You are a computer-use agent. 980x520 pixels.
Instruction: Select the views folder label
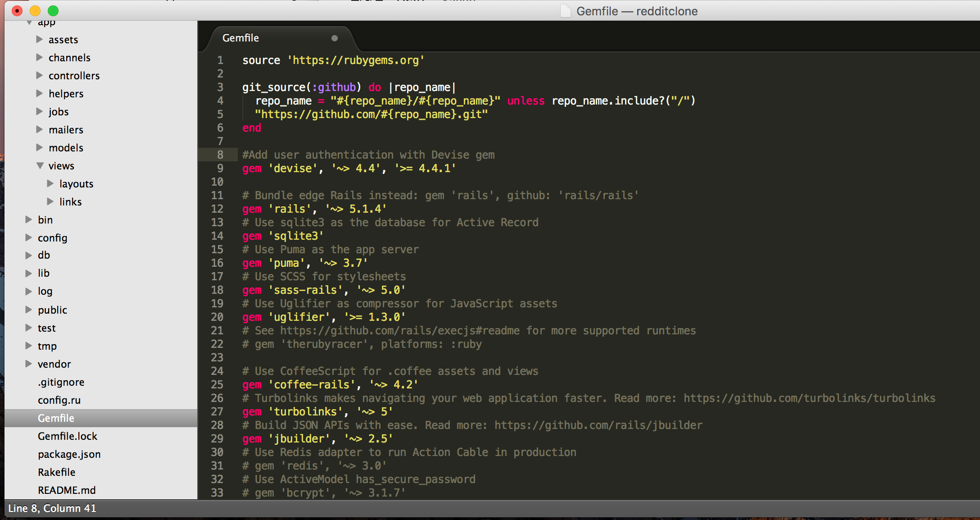pos(61,166)
